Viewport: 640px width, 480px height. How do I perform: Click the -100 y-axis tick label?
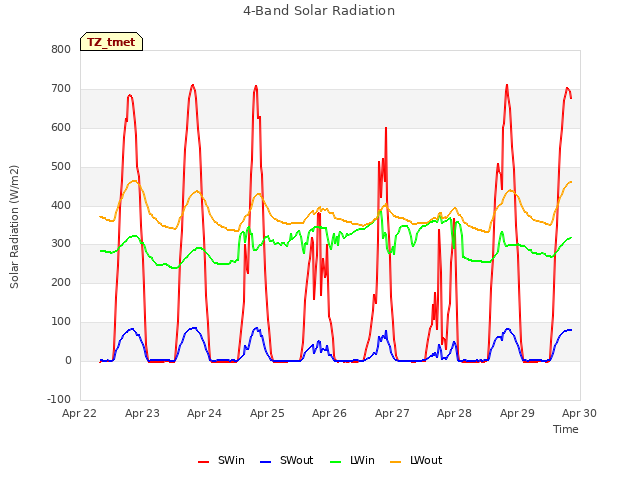tap(59, 399)
